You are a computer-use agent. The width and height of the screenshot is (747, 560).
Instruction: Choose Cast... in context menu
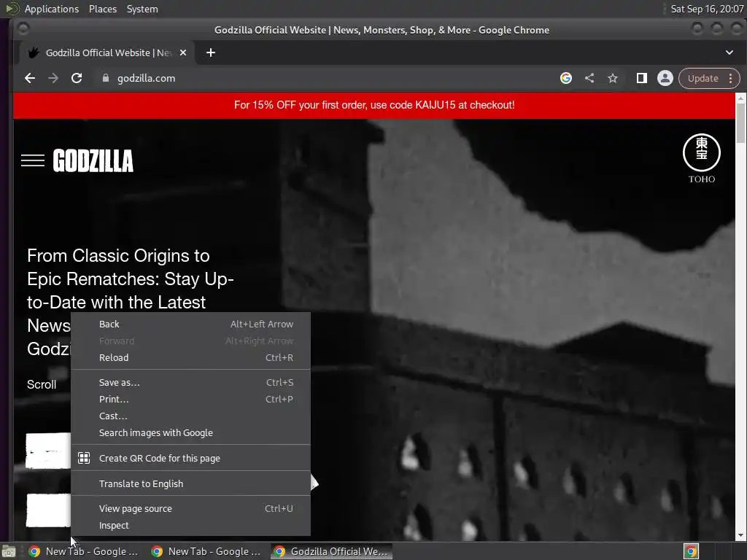tap(190, 416)
